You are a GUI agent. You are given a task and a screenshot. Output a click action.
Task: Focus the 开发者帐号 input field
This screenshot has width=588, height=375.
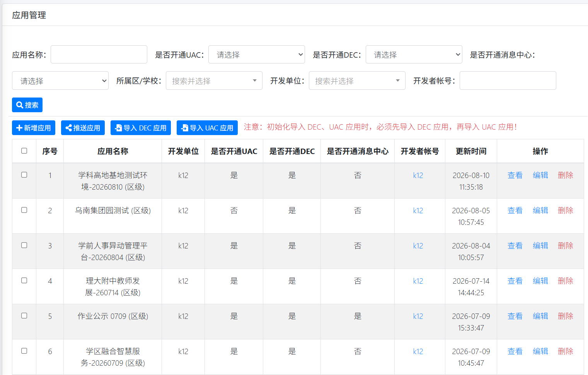tap(508, 80)
